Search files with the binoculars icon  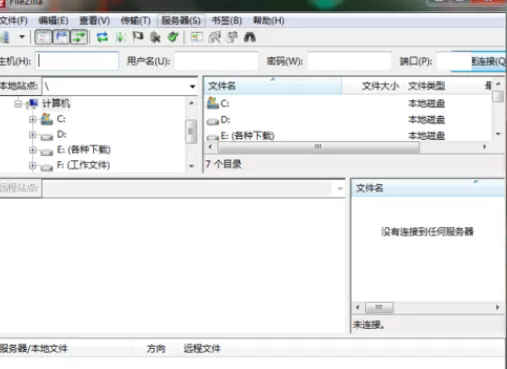click(250, 37)
